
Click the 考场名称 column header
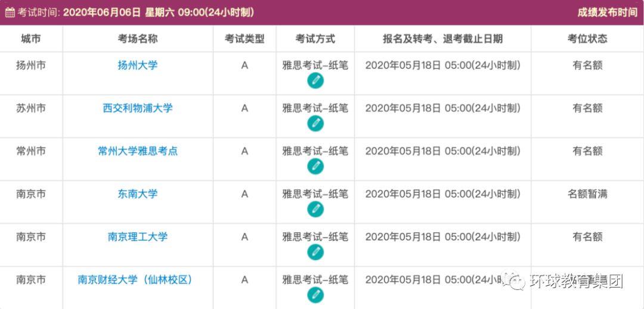click(138, 39)
